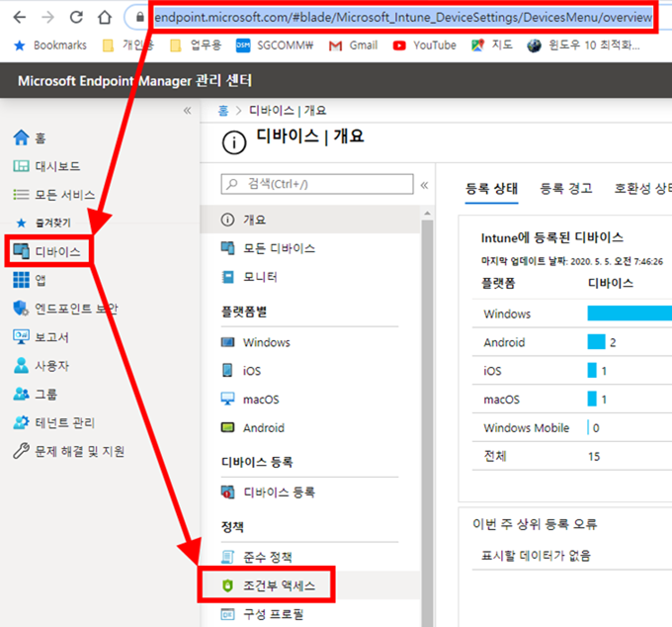Open the Gmail bookmark
672x627 pixels.
pos(353,45)
